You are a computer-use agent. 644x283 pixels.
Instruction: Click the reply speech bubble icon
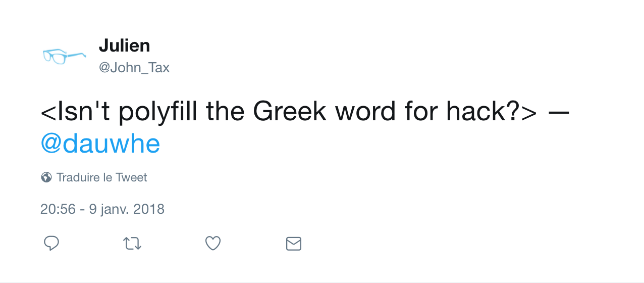[x=51, y=244]
